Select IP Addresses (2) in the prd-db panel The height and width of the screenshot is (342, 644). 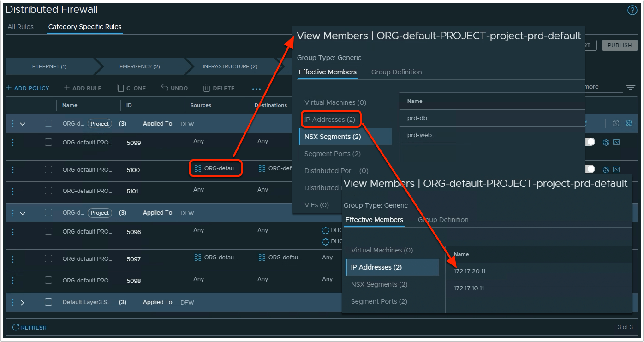[330, 120]
